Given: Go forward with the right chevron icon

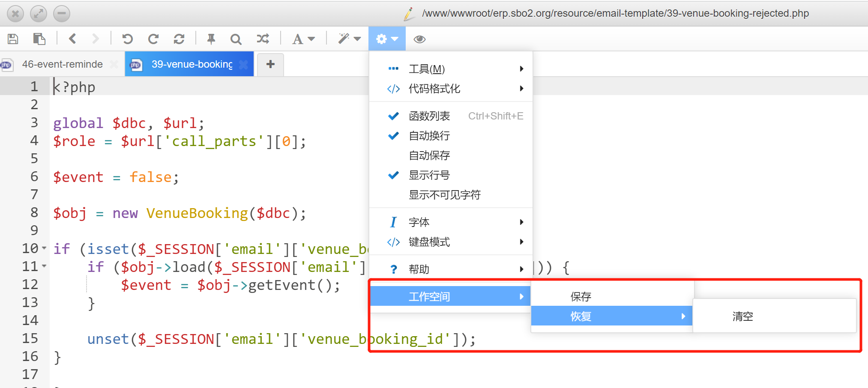Looking at the screenshot, I should 95,39.
